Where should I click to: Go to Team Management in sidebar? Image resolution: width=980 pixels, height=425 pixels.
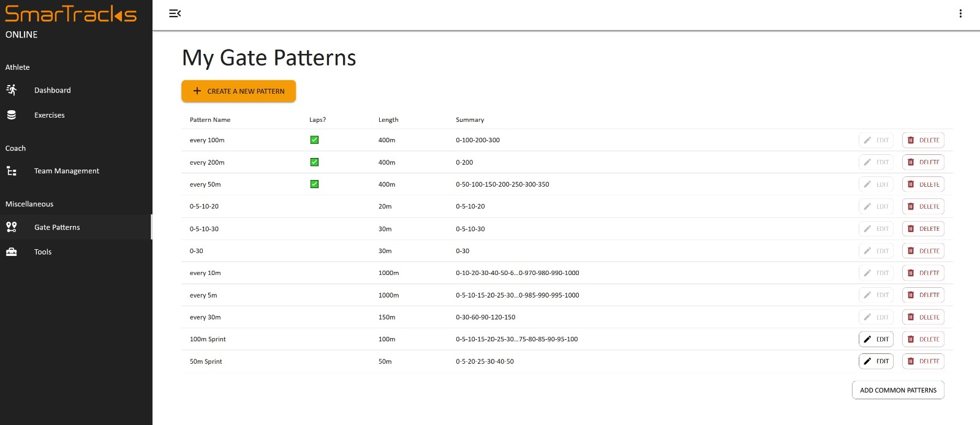(66, 171)
